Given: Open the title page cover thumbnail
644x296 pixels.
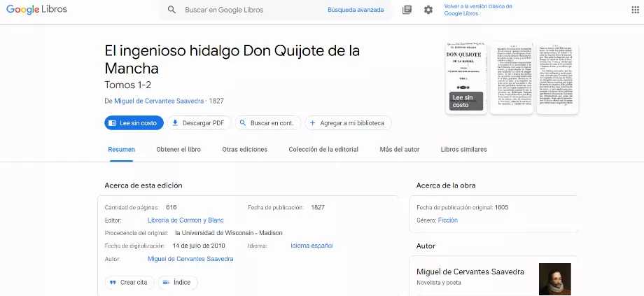Looking at the screenshot, I should click(466, 78).
